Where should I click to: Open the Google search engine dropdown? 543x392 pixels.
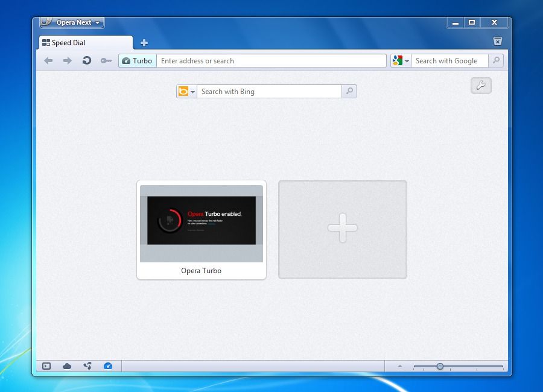[x=401, y=60]
